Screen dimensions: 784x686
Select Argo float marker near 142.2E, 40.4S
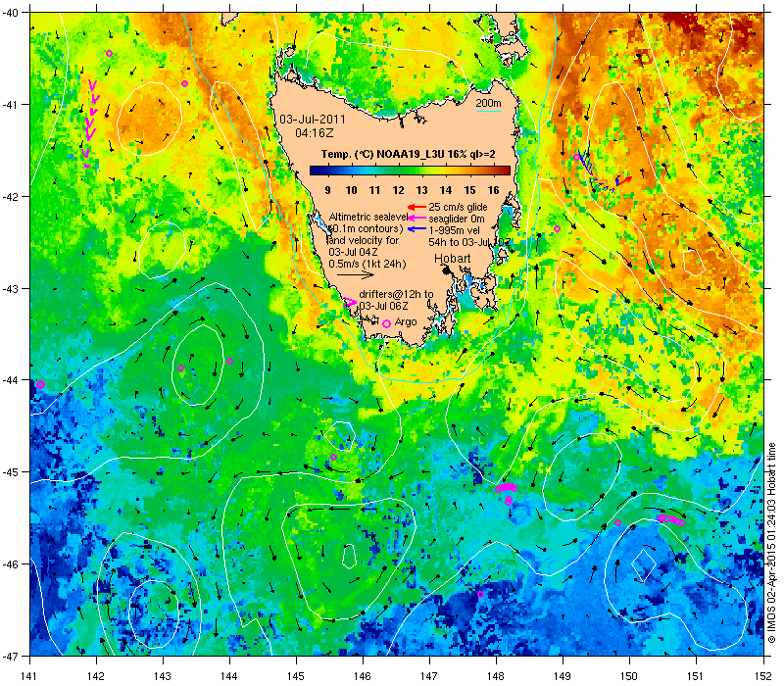pos(109,54)
